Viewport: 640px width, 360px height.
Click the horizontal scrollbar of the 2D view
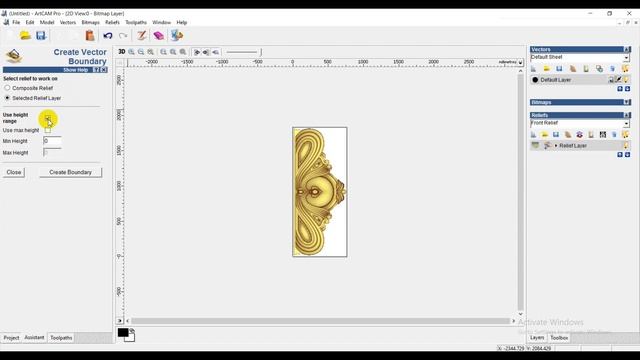point(320,321)
